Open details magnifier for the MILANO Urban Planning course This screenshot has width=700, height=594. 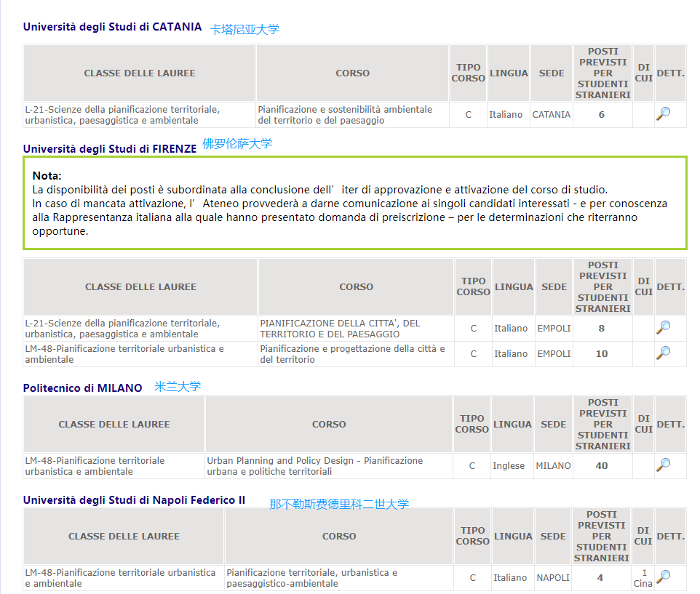(x=664, y=465)
